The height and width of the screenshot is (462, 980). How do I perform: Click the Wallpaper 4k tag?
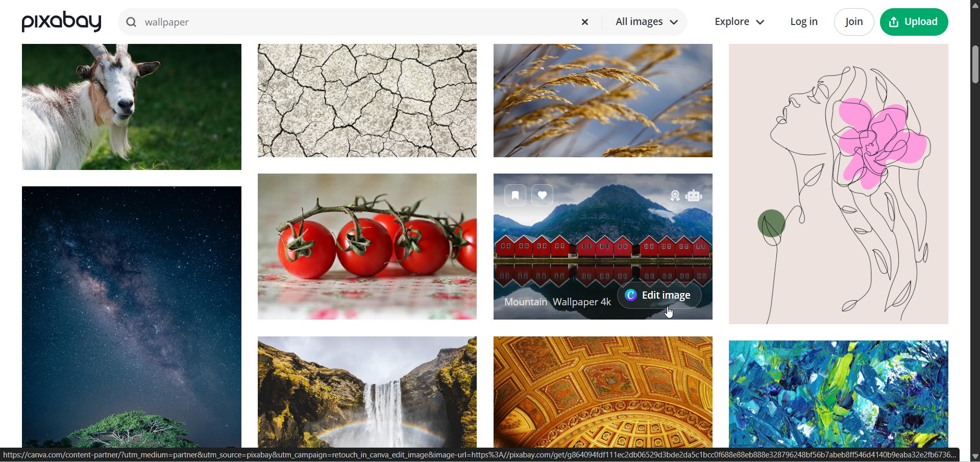pyautogui.click(x=582, y=302)
